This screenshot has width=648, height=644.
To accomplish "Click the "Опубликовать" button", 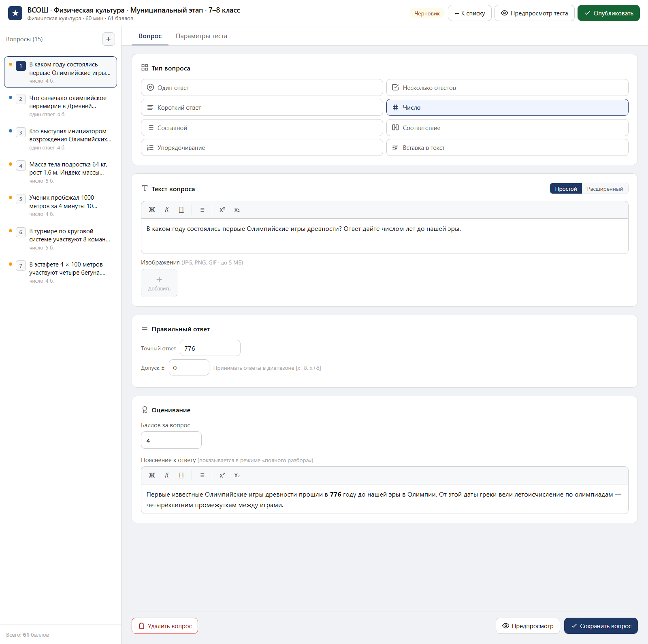I will (x=608, y=13).
